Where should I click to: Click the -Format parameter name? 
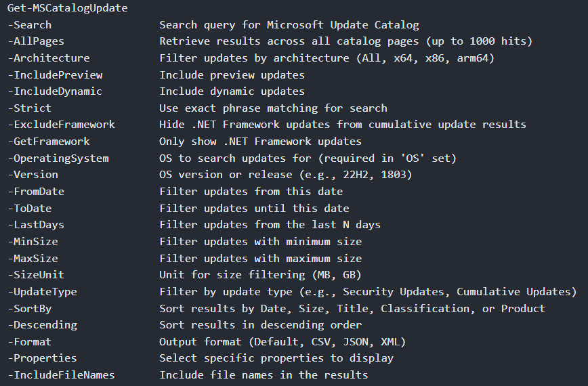coord(30,342)
